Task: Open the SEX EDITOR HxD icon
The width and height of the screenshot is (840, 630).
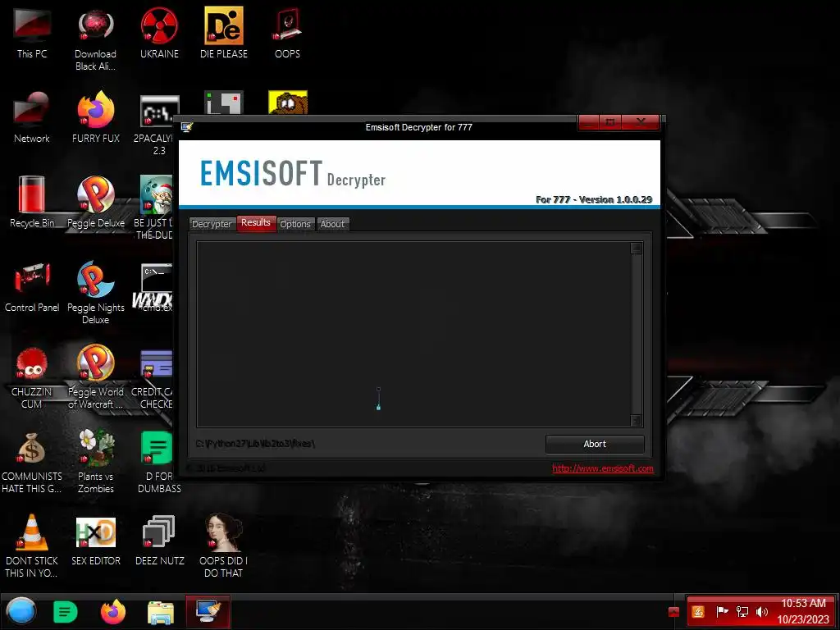Action: point(96,541)
